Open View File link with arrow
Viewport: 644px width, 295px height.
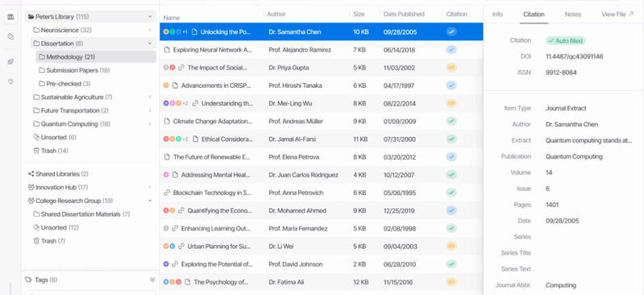617,14
